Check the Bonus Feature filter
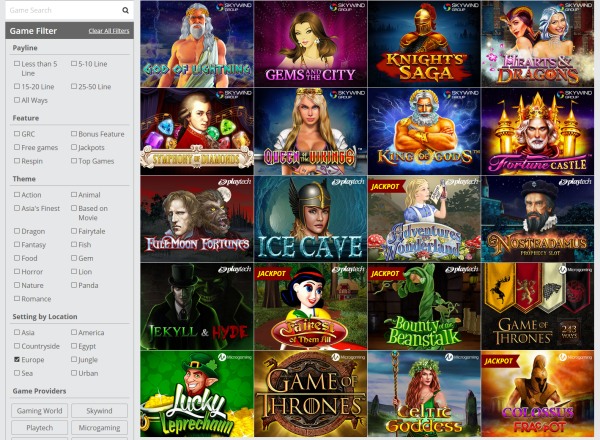600x440 pixels. (74, 134)
